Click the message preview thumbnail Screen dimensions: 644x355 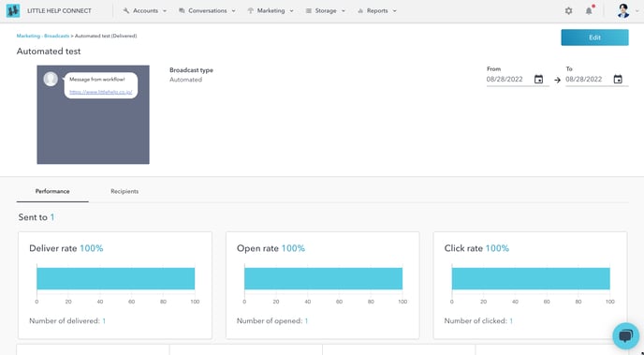pyautogui.click(x=94, y=114)
